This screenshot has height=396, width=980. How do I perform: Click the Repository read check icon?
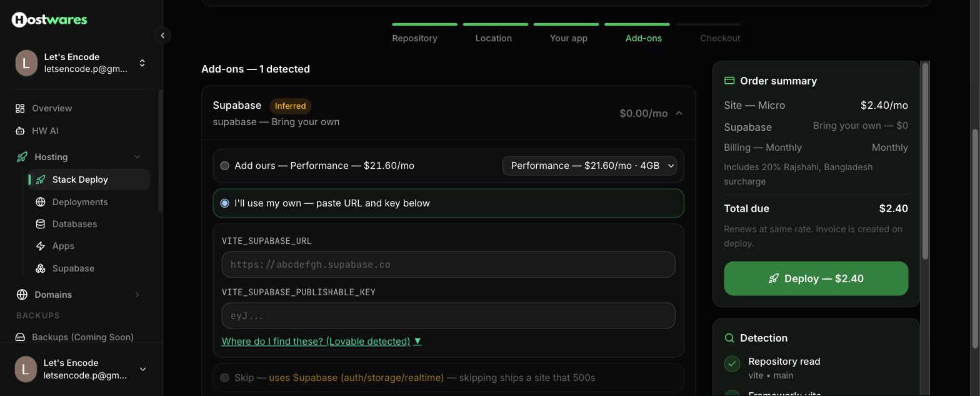[x=732, y=364]
